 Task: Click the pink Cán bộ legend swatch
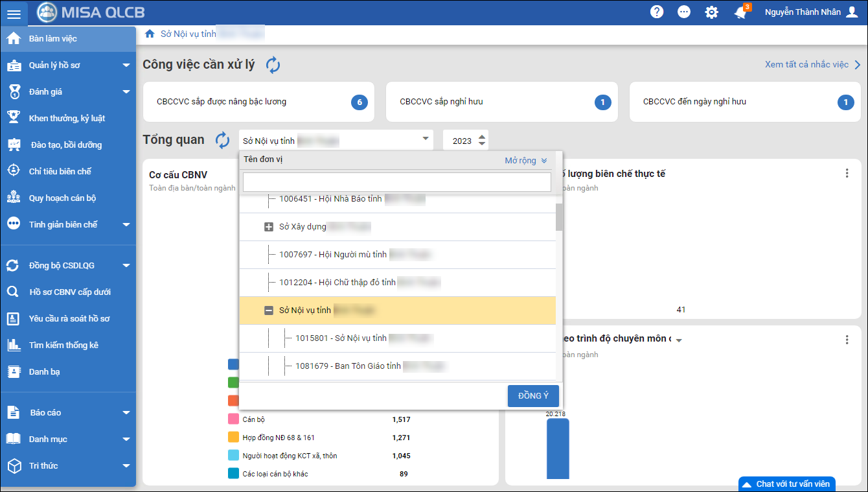pos(233,419)
